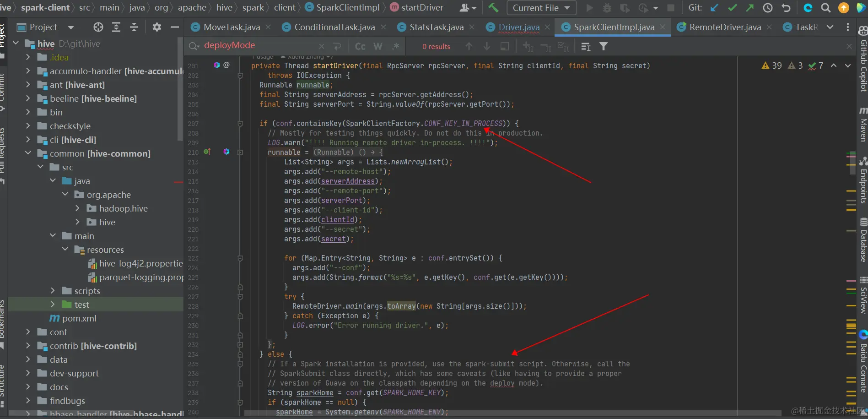
Task: Open Project view mode dropdown
Action: 70,27
